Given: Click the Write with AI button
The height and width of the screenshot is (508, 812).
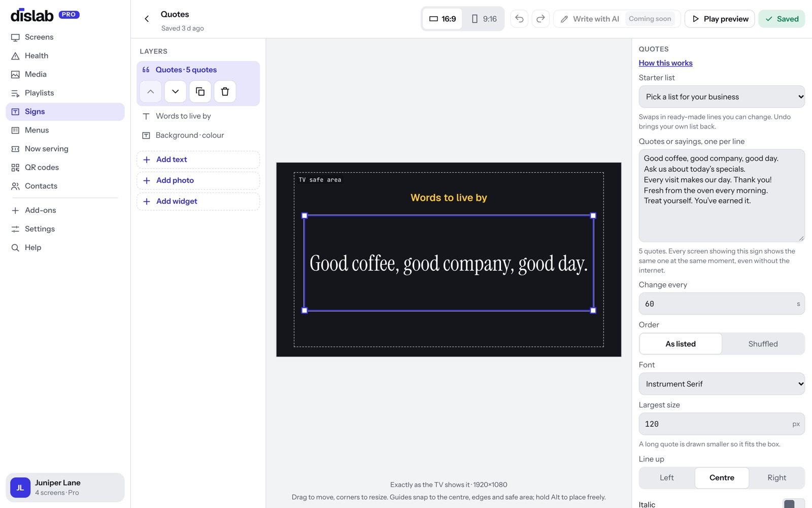Looking at the screenshot, I should [x=617, y=19].
